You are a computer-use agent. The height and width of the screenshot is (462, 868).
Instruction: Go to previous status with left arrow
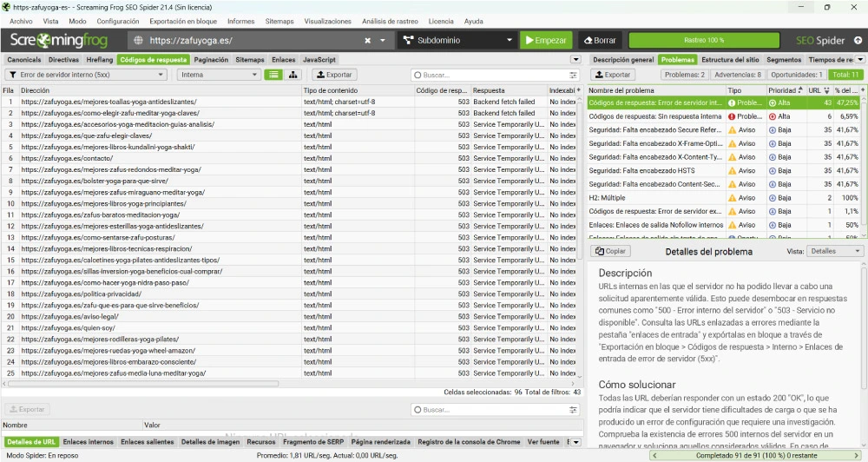tap(654, 455)
